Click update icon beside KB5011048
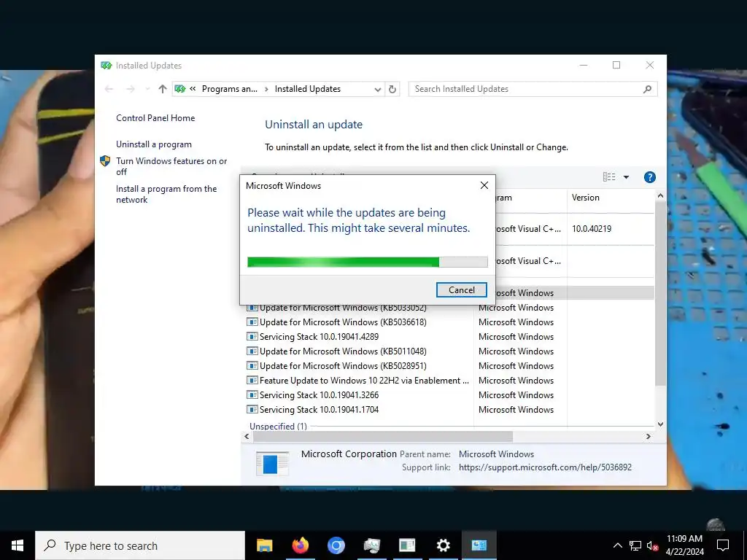Viewport: 747px width, 560px height. click(252, 351)
